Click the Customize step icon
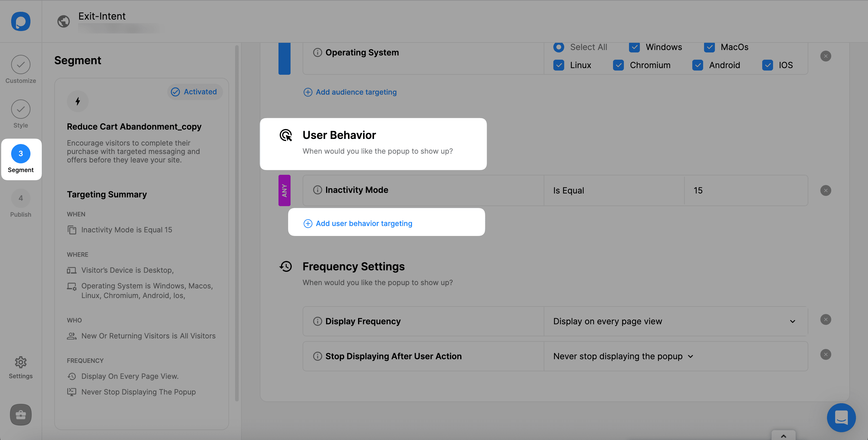Viewport: 868px width, 440px height. pyautogui.click(x=21, y=64)
